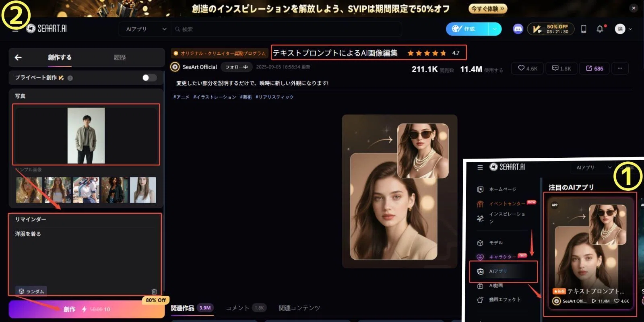The image size is (644, 322).
Task: Open the 関連作品 tab
Action: coord(192,308)
